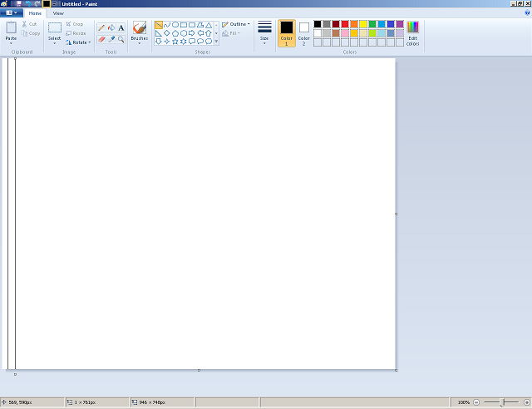Select the Color picker eyedropper tool
Image resolution: width=532 pixels, height=409 pixels.
pyautogui.click(x=111, y=39)
